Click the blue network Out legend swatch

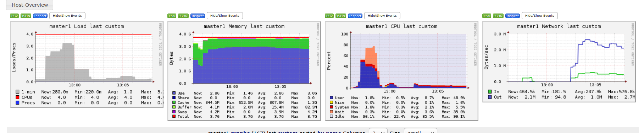[490, 97]
